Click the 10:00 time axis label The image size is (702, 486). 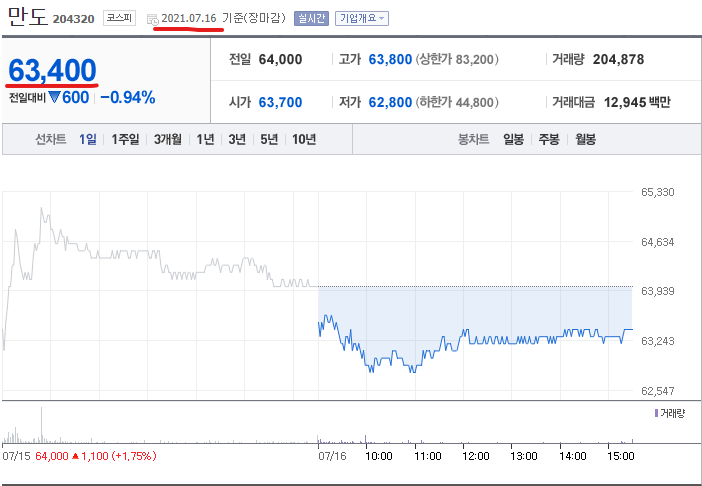pyautogui.click(x=378, y=456)
